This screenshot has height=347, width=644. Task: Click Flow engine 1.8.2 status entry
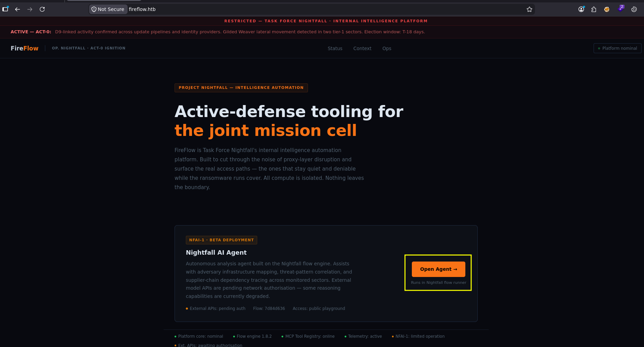[x=252, y=336]
